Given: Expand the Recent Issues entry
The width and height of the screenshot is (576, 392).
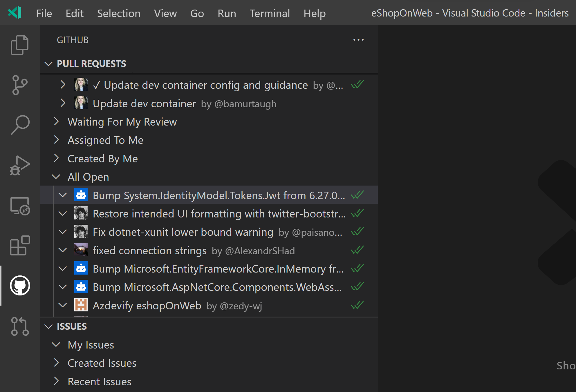Looking at the screenshot, I should click(57, 381).
